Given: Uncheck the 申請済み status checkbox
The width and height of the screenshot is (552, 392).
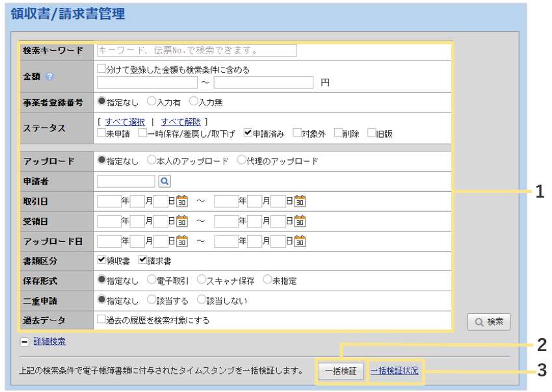Looking at the screenshot, I should (248, 133).
